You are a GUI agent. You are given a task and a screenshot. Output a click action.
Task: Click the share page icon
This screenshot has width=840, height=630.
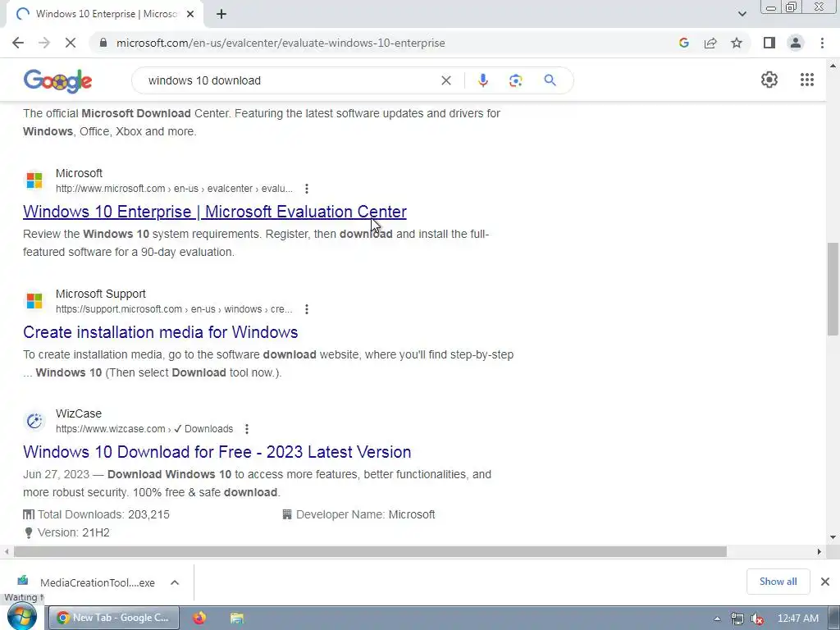point(710,43)
